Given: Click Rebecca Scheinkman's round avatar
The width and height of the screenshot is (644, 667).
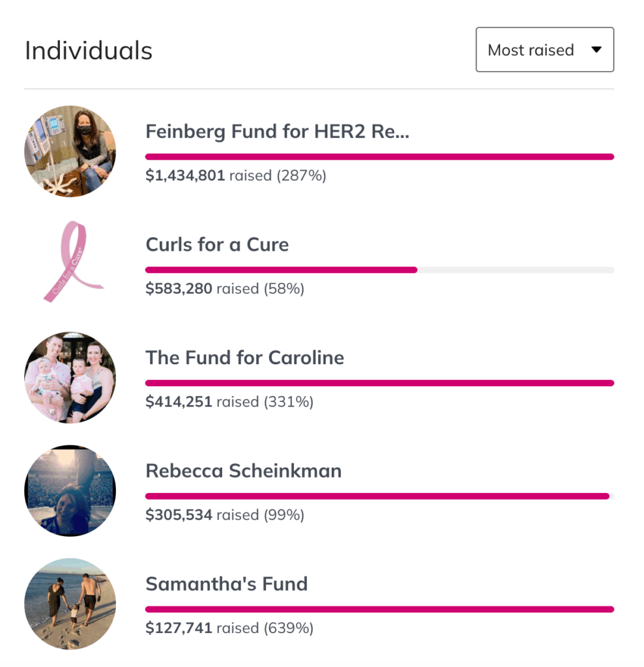Looking at the screenshot, I should tap(70, 490).
